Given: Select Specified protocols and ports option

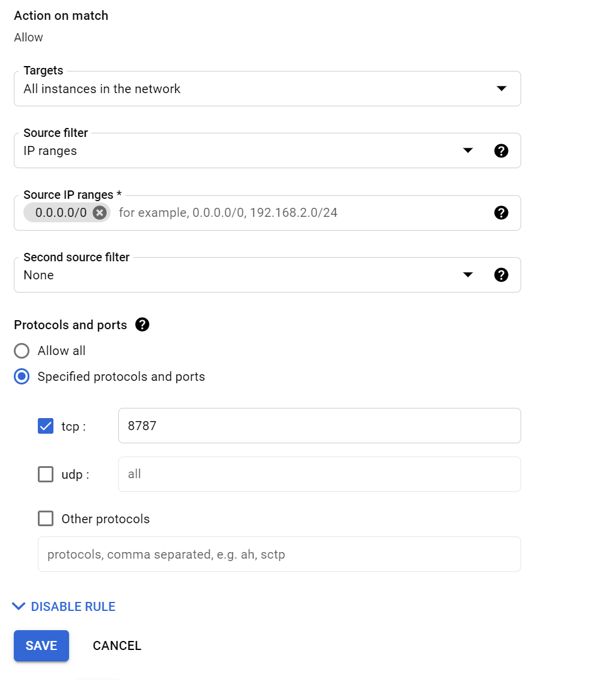Looking at the screenshot, I should [22, 377].
